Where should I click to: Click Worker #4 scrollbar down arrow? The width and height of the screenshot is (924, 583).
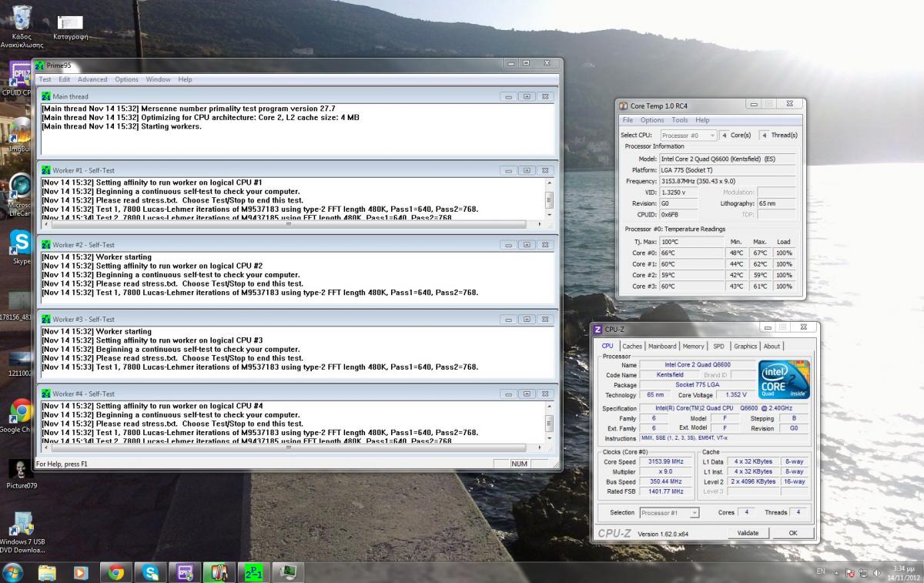pyautogui.click(x=549, y=438)
